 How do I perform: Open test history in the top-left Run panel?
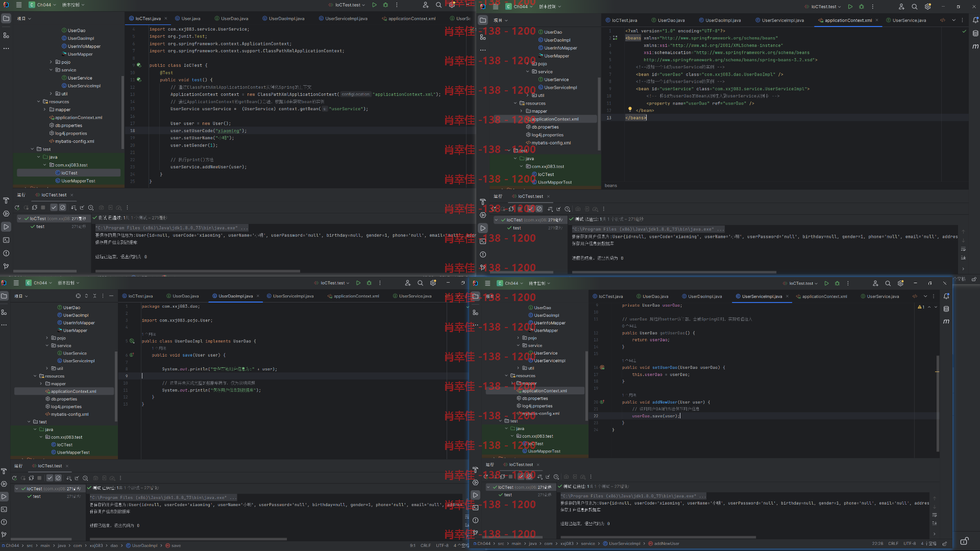click(91, 208)
